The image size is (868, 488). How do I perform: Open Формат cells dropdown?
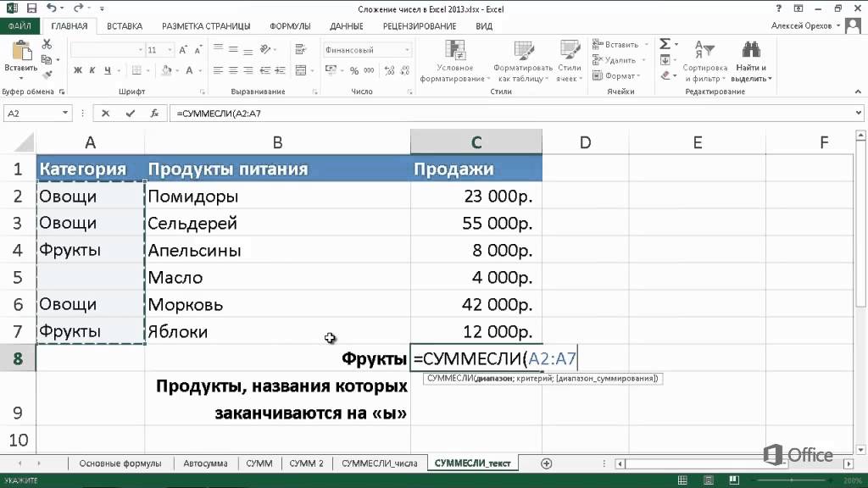coord(616,75)
